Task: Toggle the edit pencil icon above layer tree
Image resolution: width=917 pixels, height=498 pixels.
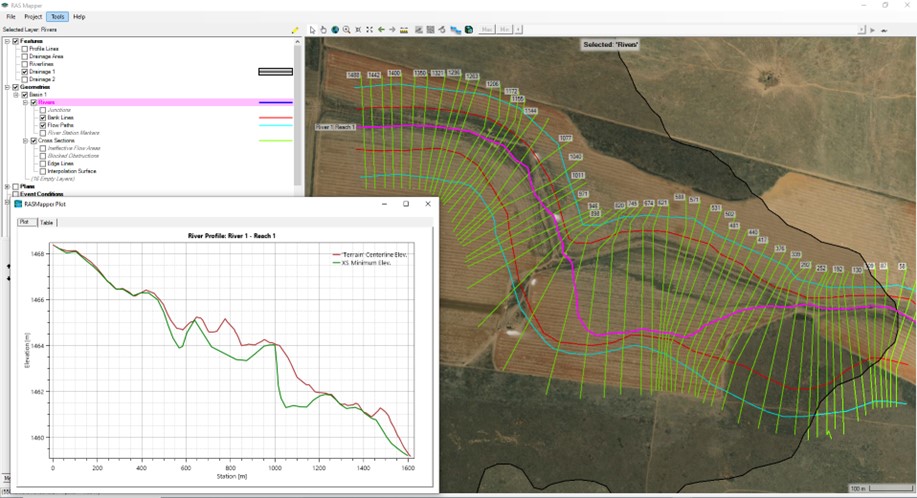Action: [295, 30]
